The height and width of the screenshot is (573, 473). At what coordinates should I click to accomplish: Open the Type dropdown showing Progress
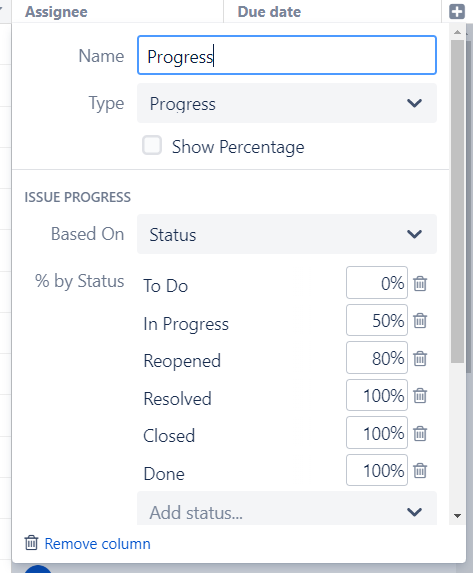tap(287, 103)
